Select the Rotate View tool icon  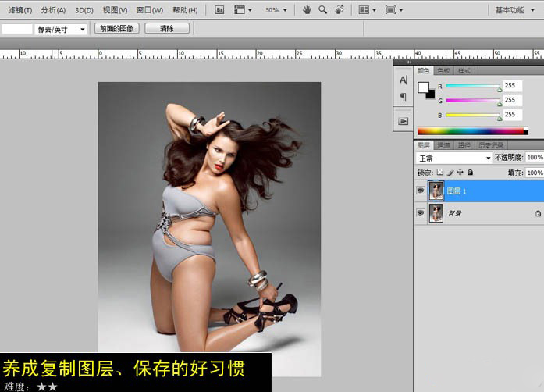(x=339, y=10)
